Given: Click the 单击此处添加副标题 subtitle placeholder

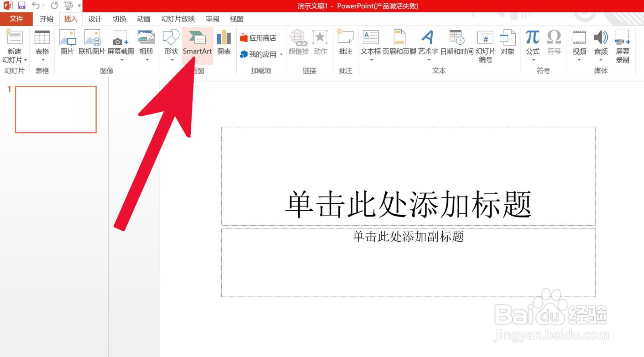Looking at the screenshot, I should point(409,263).
